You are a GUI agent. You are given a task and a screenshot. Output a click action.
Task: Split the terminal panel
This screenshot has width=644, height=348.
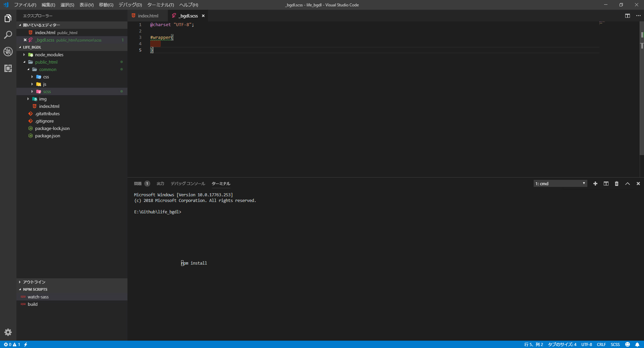pos(606,184)
